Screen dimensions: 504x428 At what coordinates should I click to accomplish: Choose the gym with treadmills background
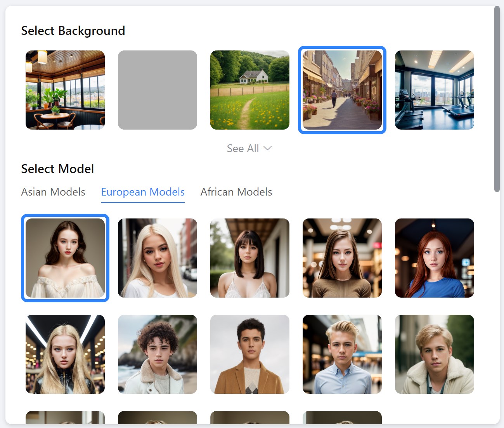(435, 90)
